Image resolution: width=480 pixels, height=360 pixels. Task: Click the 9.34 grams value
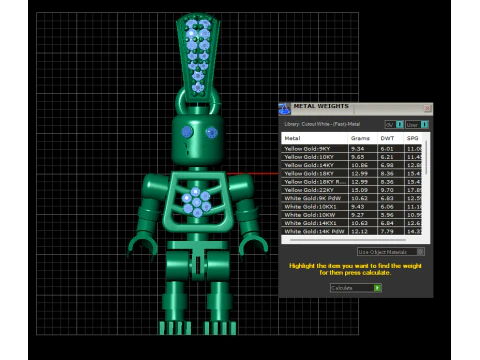point(358,149)
